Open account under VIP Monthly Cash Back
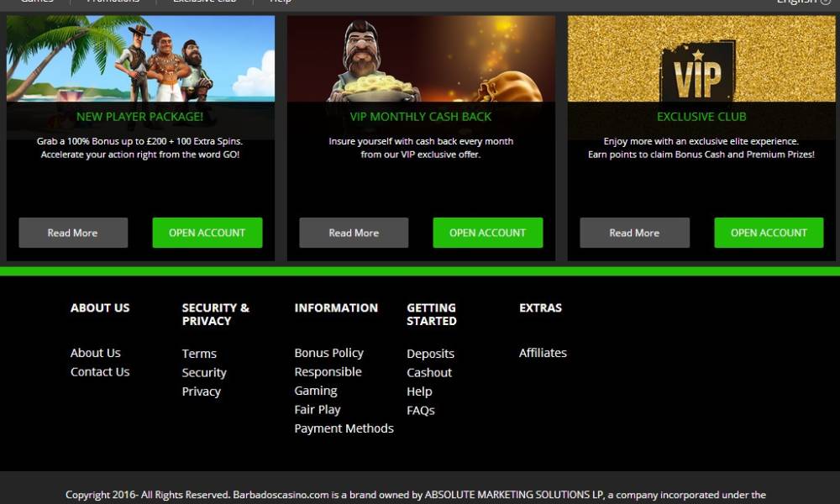The image size is (840, 504). [x=487, y=233]
